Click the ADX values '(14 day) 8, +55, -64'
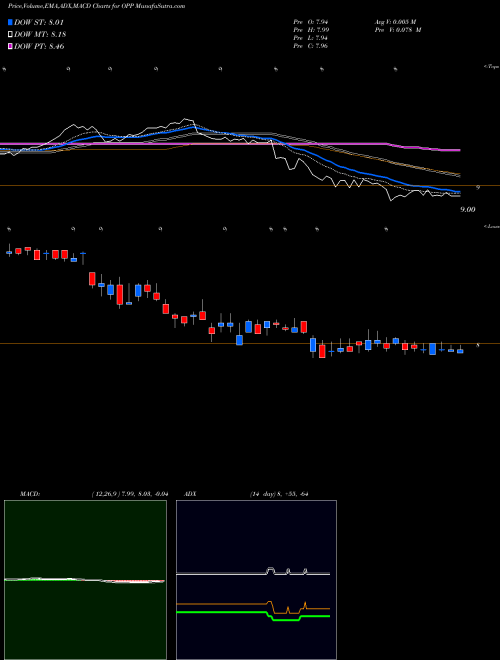 point(277,494)
